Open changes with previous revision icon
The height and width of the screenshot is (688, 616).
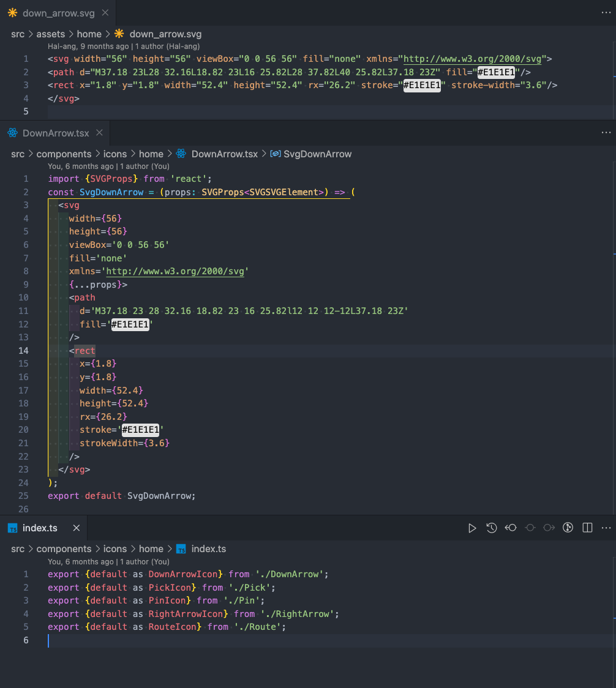(x=511, y=528)
